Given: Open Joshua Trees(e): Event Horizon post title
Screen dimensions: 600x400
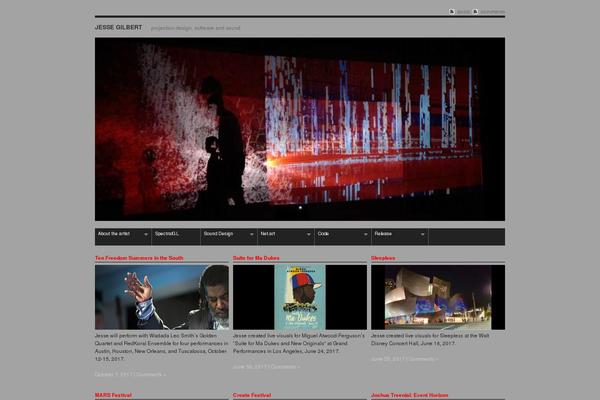Looking at the screenshot, I should 409,395.
